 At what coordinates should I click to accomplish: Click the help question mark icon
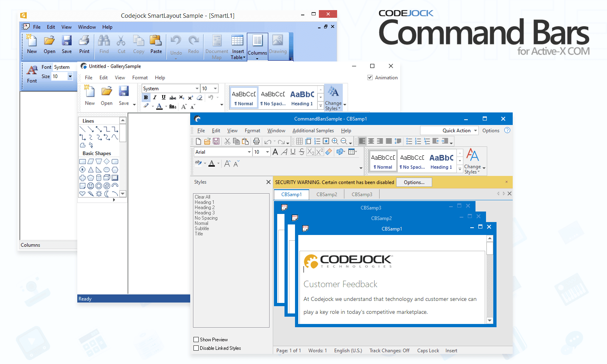[507, 130]
